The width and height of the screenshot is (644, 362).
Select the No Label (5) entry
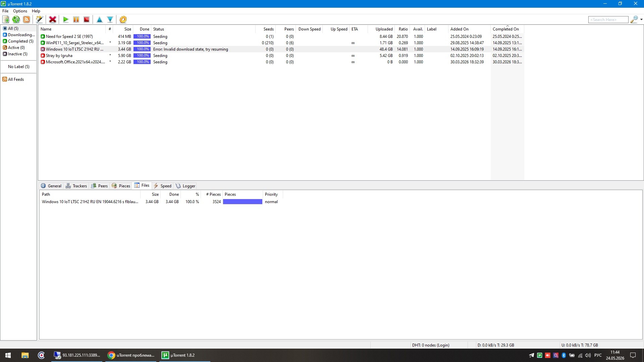(x=19, y=67)
